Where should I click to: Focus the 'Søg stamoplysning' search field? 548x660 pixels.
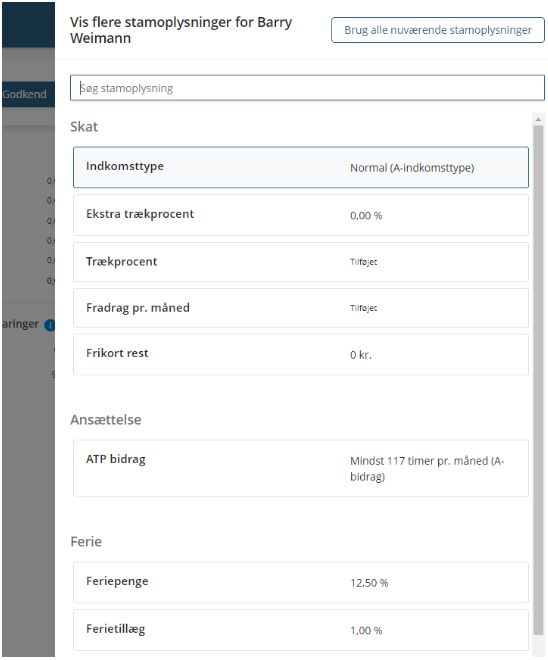pos(307,88)
